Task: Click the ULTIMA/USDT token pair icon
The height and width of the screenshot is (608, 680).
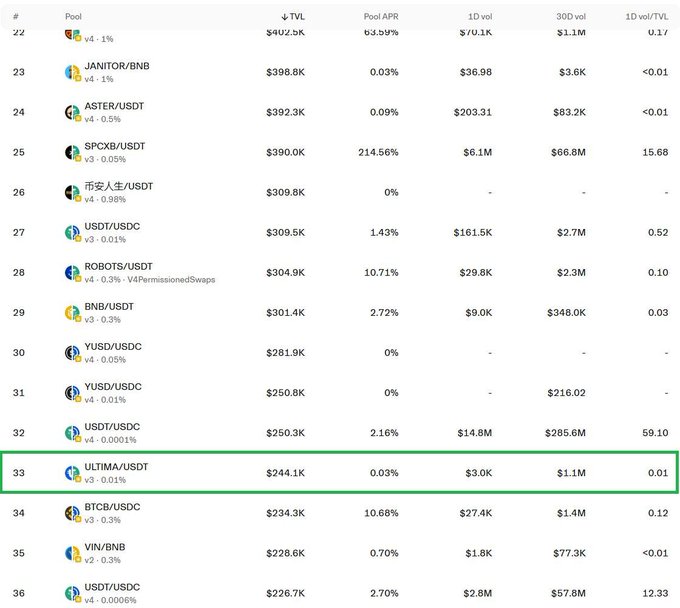Action: pos(73,474)
